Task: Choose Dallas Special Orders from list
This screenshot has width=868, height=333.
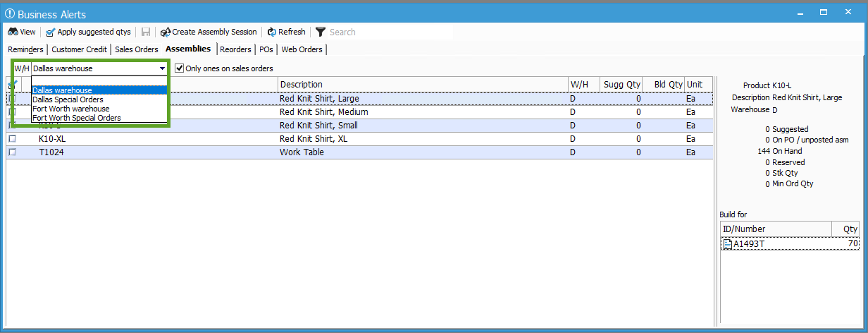Action: tap(99, 99)
